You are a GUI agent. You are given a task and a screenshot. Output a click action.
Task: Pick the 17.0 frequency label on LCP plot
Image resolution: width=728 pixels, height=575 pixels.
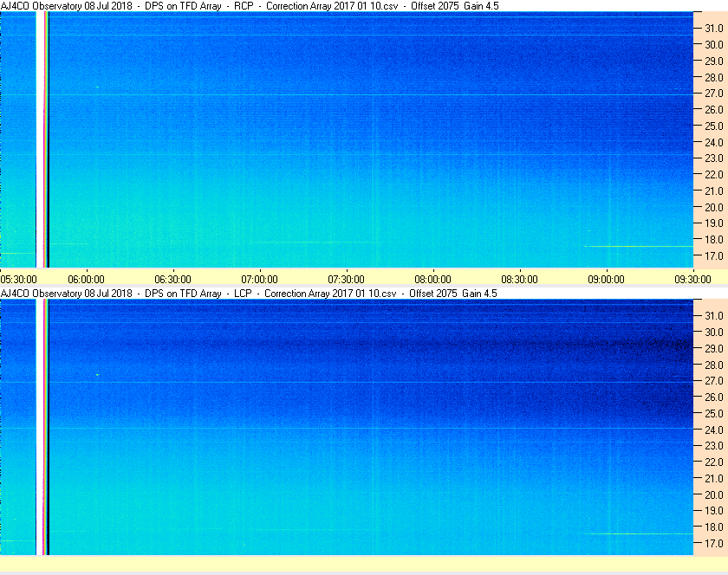click(714, 543)
